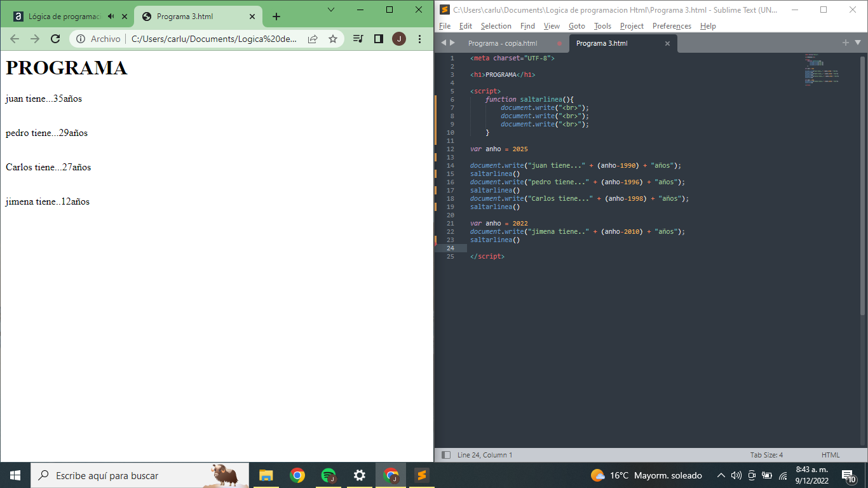Close the Programa 3.html Sublime tab

point(667,43)
